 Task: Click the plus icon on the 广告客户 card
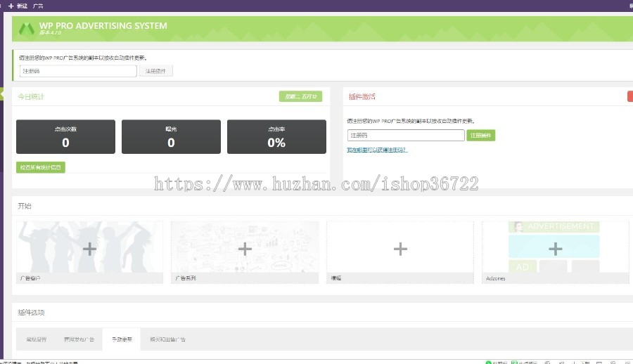[x=89, y=249]
